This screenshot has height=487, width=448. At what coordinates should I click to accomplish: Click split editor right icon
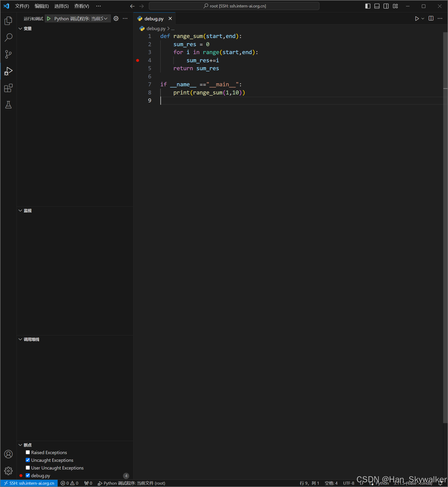point(431,19)
